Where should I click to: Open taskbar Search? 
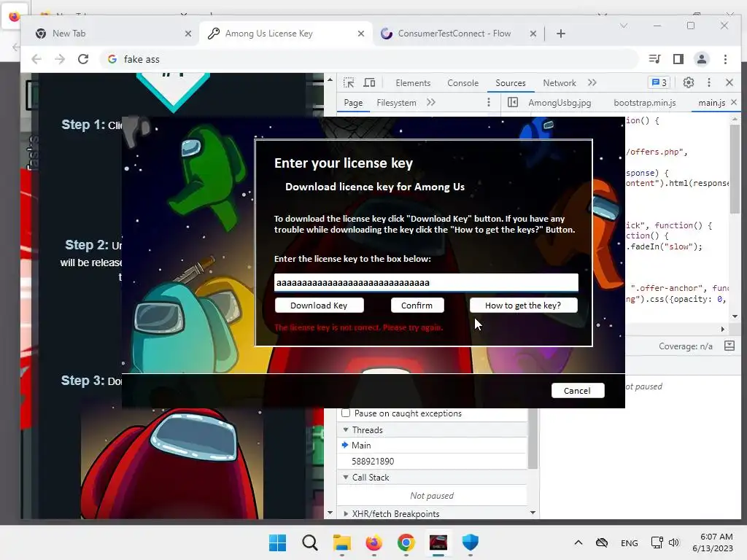pos(309,542)
